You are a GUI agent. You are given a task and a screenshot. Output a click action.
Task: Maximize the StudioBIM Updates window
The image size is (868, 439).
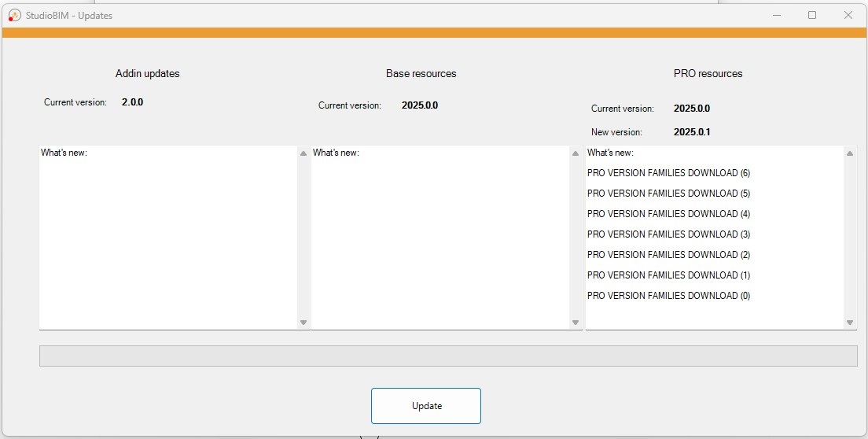click(812, 16)
